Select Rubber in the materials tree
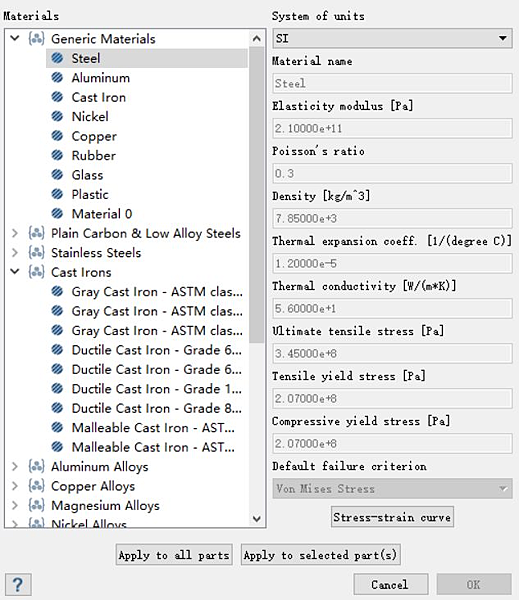The width and height of the screenshot is (519, 600). (x=94, y=155)
